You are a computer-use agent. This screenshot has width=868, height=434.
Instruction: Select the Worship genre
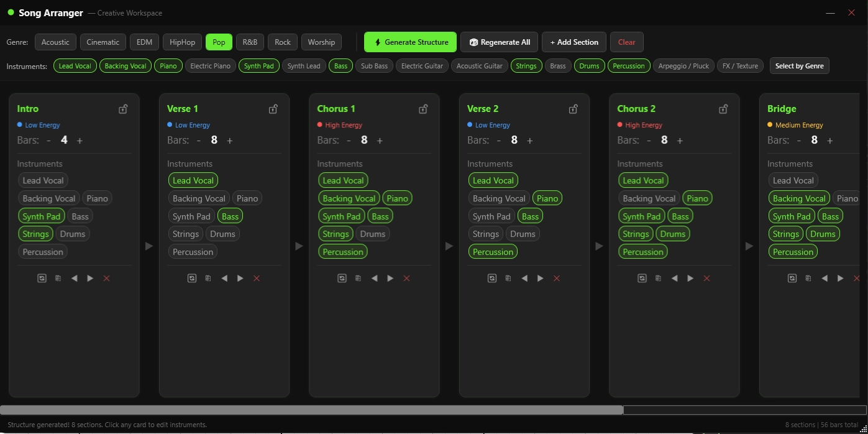(x=321, y=42)
